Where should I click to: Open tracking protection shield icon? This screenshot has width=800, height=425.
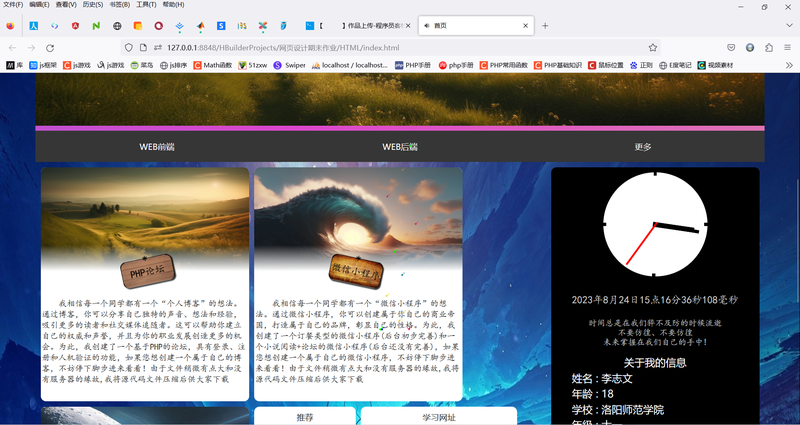pyautogui.click(x=129, y=47)
